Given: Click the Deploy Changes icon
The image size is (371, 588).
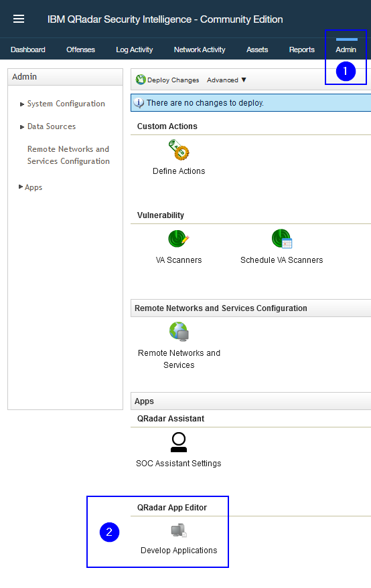Looking at the screenshot, I should pos(141,80).
